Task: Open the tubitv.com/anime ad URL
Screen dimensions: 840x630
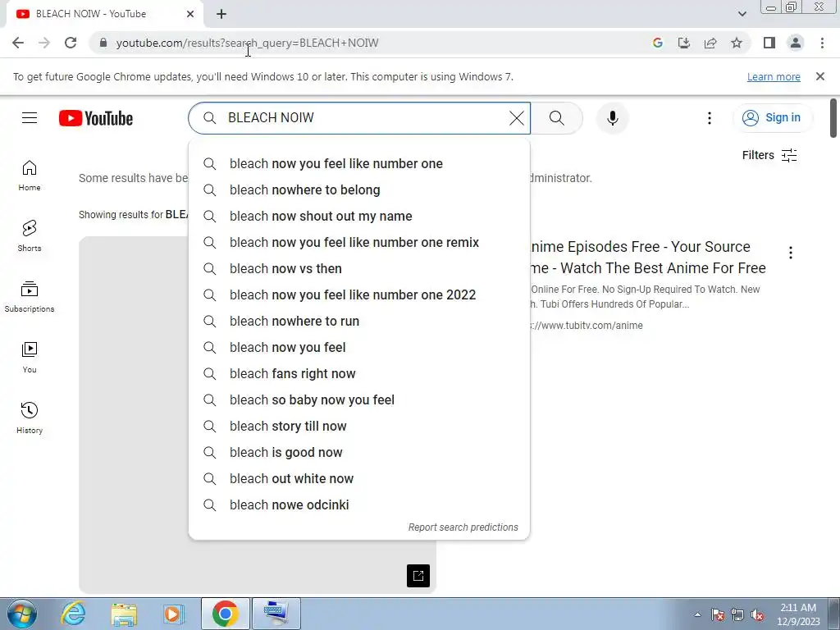Action: point(586,325)
